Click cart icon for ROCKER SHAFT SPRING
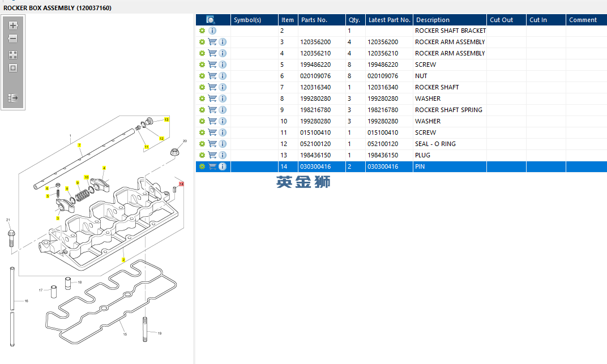The image size is (607, 364). tap(212, 110)
